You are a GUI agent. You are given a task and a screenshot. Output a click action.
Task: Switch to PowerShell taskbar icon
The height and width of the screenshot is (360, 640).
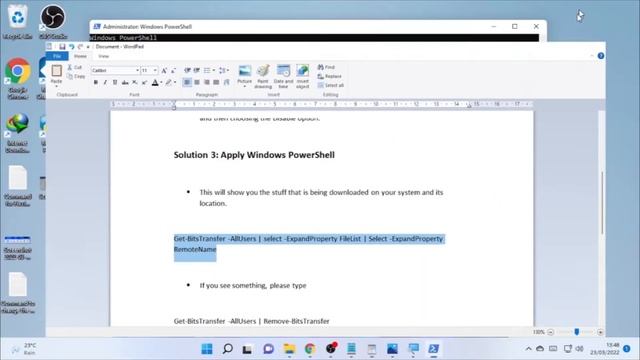tap(433, 349)
